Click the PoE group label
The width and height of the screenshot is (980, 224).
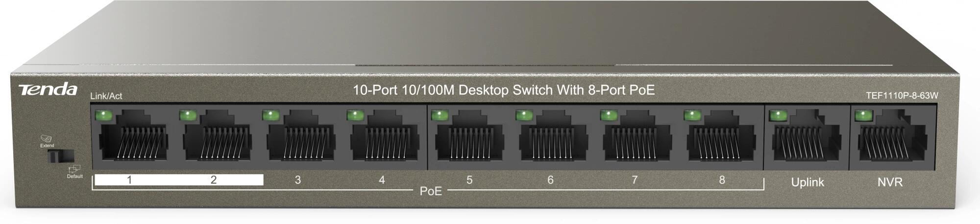(431, 191)
